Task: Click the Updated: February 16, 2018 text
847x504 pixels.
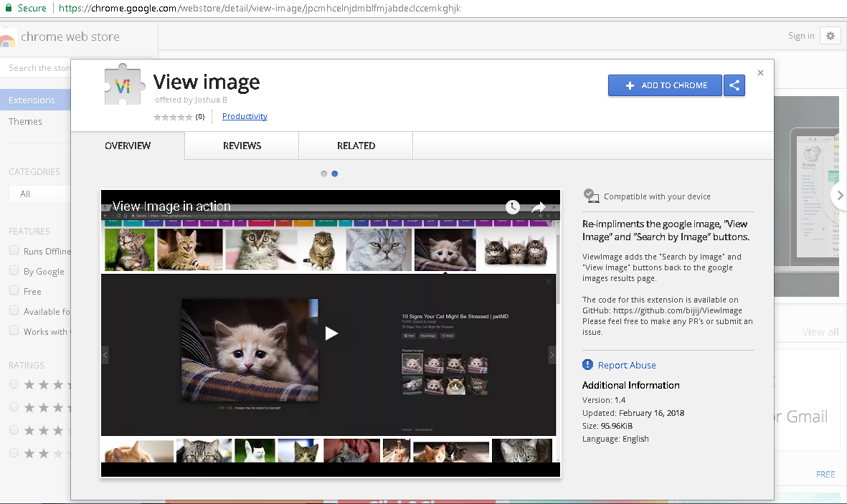Action: (633, 413)
